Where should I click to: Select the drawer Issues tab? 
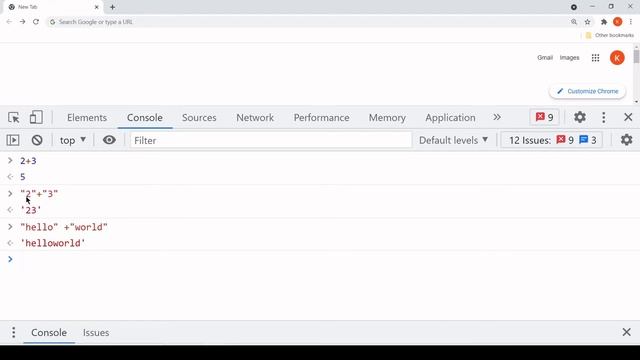click(x=96, y=332)
